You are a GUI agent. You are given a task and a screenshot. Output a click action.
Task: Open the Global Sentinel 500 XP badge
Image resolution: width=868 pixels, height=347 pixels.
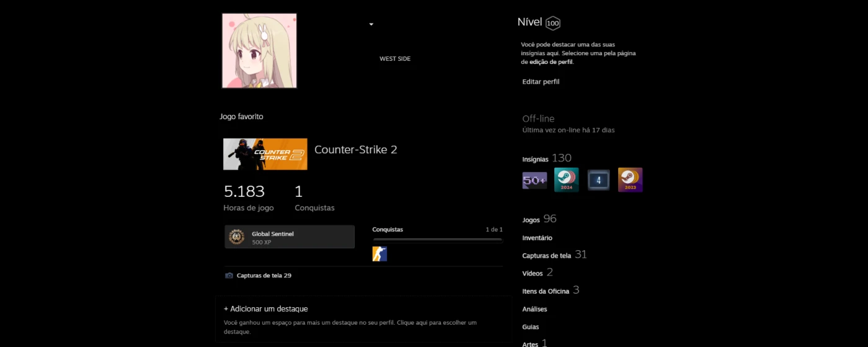290,237
